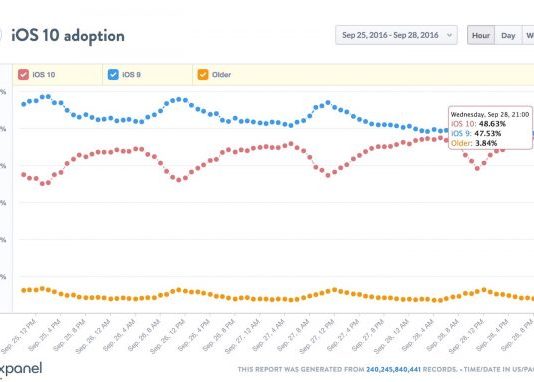Click the partially visible Week tab

(529, 35)
